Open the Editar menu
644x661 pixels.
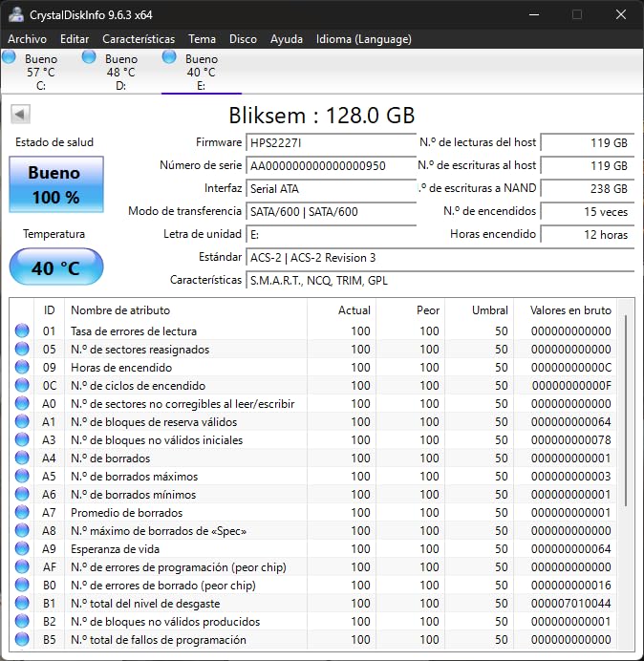click(75, 39)
